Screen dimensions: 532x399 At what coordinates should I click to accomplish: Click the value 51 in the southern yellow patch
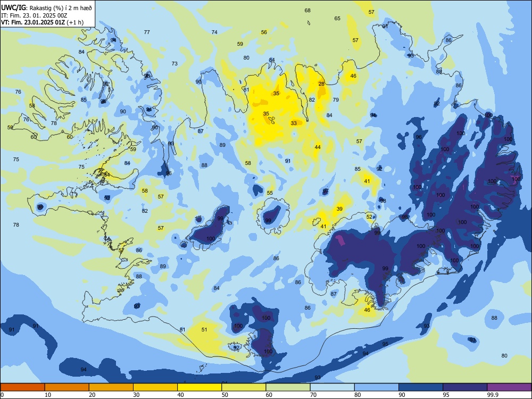(x=204, y=329)
